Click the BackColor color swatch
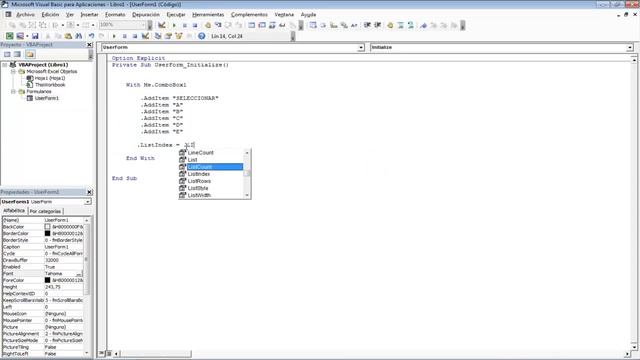This screenshot has width=640, height=360. click(x=47, y=227)
